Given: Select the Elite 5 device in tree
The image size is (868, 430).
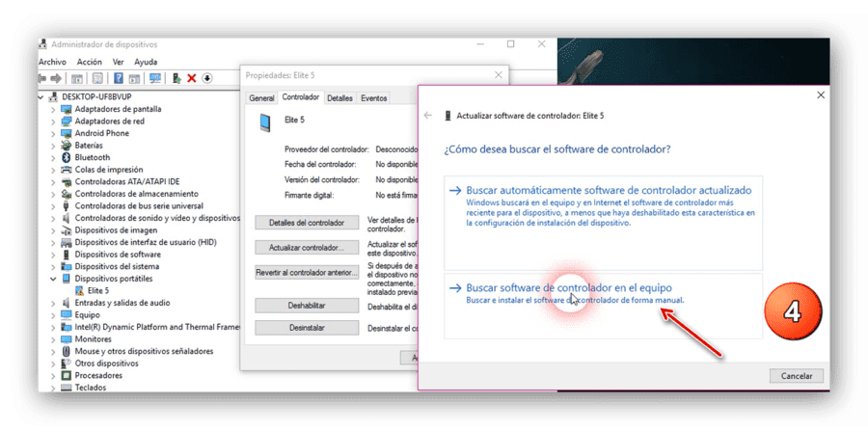Looking at the screenshot, I should click(x=98, y=290).
